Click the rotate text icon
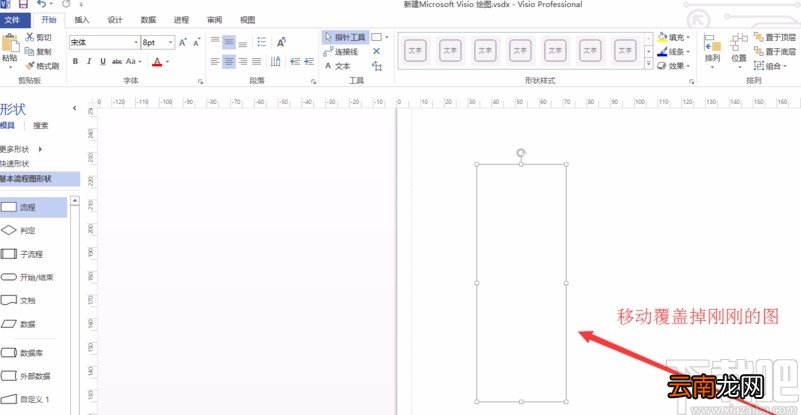 (x=281, y=41)
